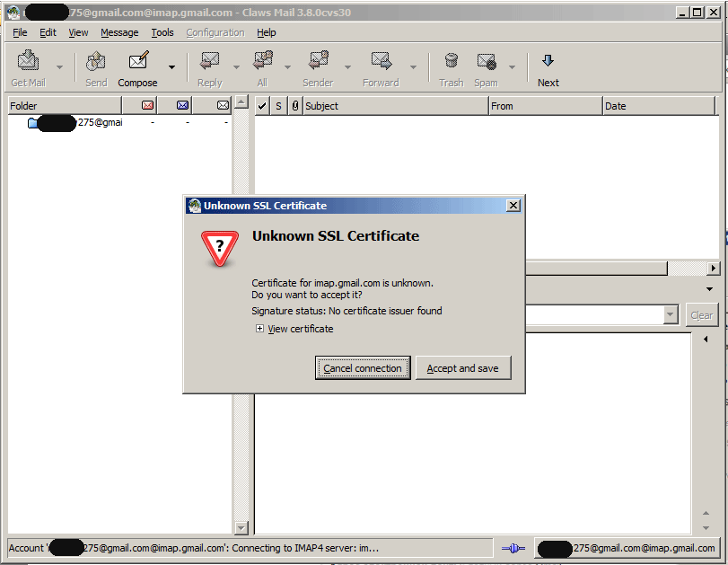Open the Message menu
This screenshot has width=728, height=565.
tap(119, 32)
